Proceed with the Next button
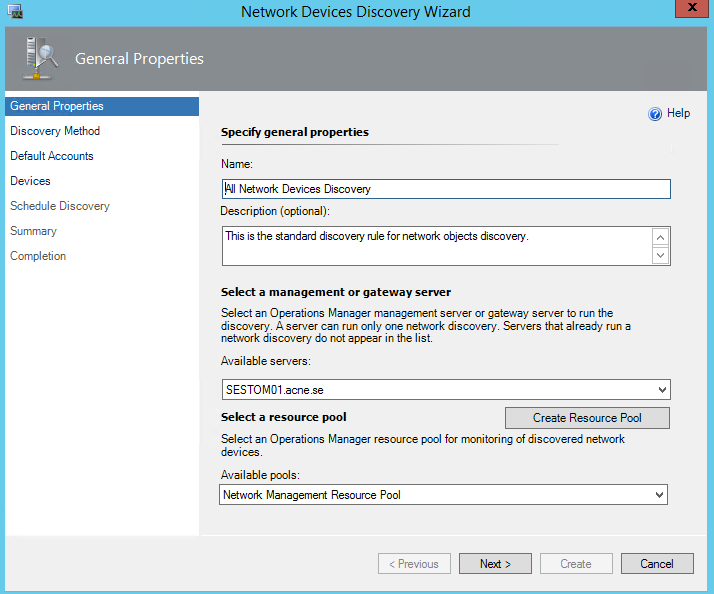714x594 pixels. (x=495, y=564)
